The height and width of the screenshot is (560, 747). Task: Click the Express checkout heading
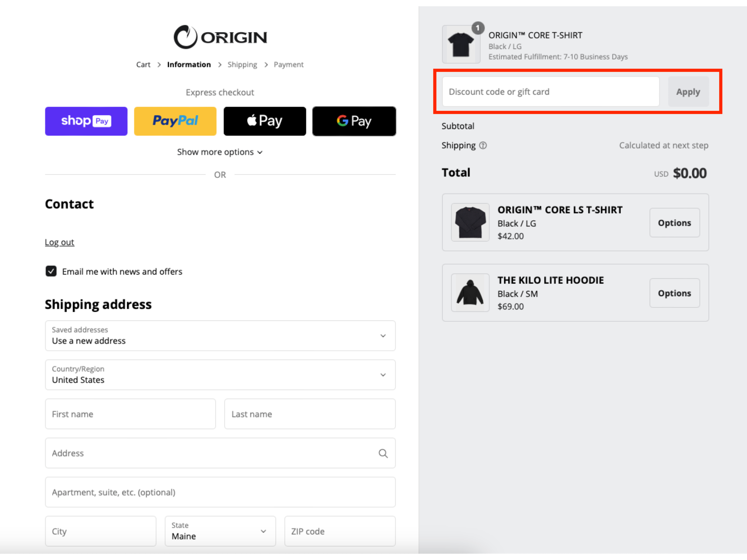220,92
